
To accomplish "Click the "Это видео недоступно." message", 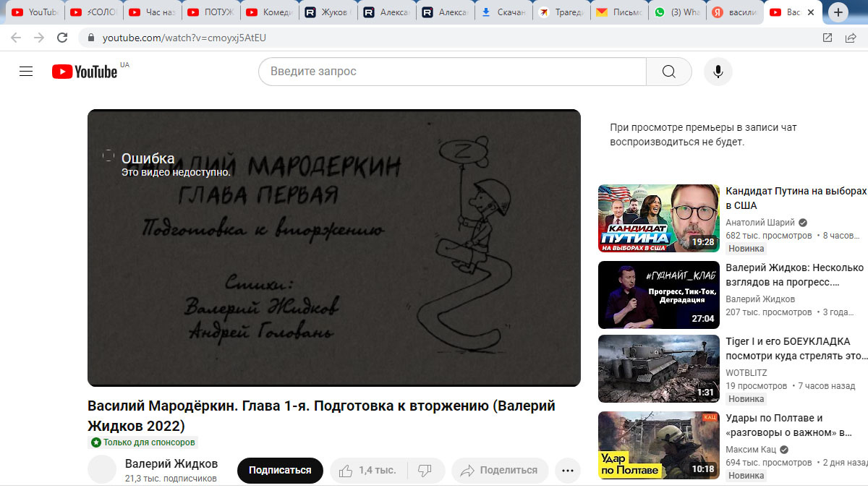I will (176, 172).
